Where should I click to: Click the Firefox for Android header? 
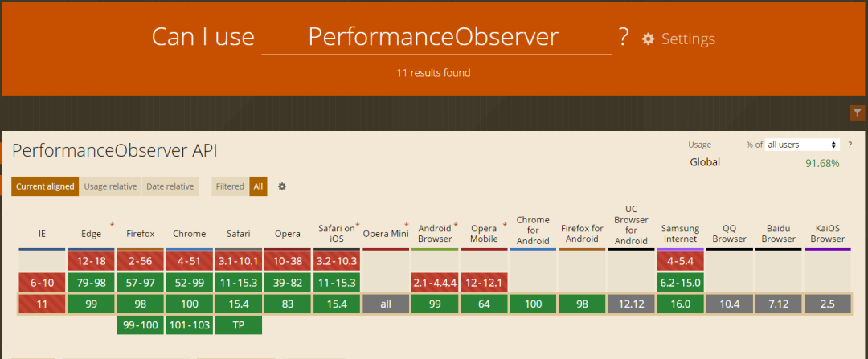point(582,234)
